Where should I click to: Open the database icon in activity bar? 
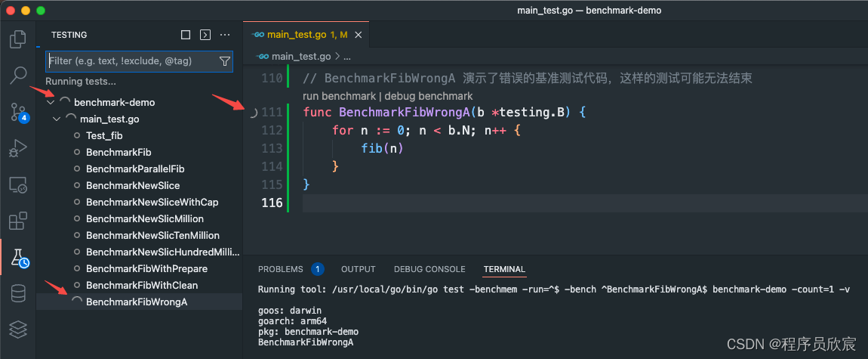coord(17,294)
